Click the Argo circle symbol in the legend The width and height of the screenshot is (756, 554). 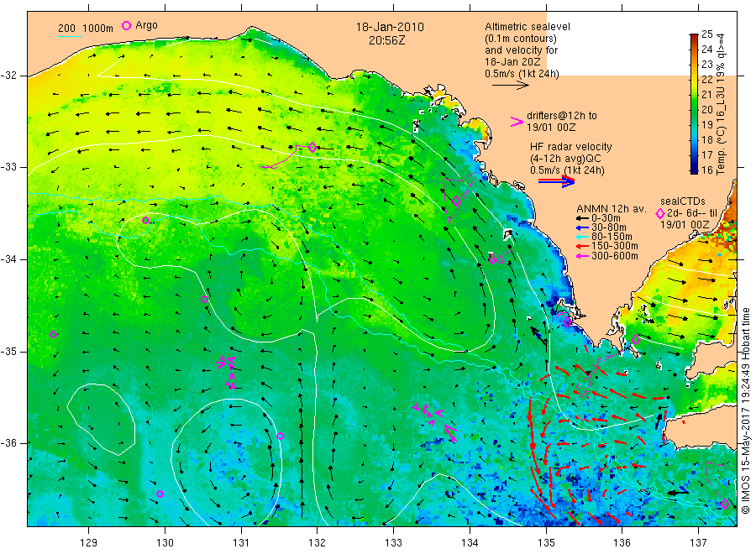point(126,25)
